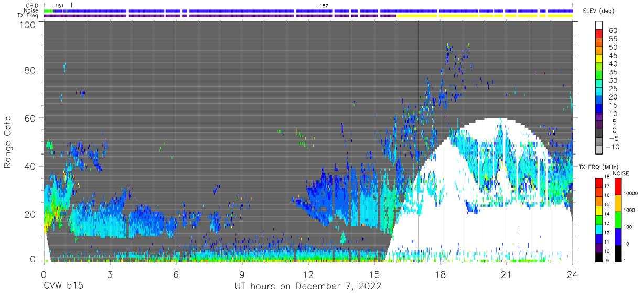The width and height of the screenshot is (644, 297).
Task: Click the 'CVW b15' radar beam label
Action: [63, 286]
